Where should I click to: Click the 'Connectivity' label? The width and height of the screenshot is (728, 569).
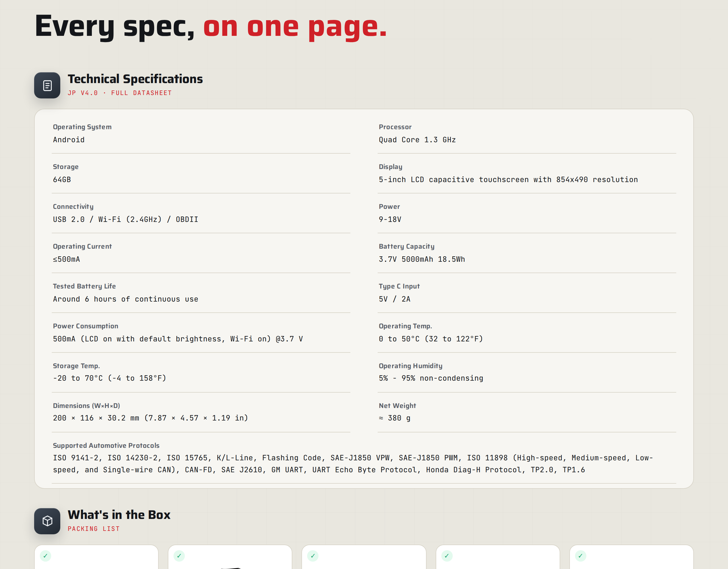coord(73,207)
